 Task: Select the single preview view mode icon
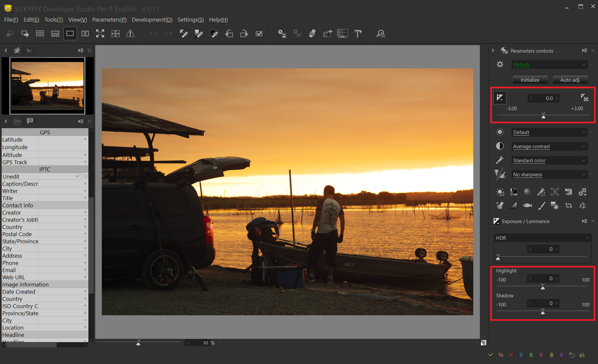click(x=70, y=34)
